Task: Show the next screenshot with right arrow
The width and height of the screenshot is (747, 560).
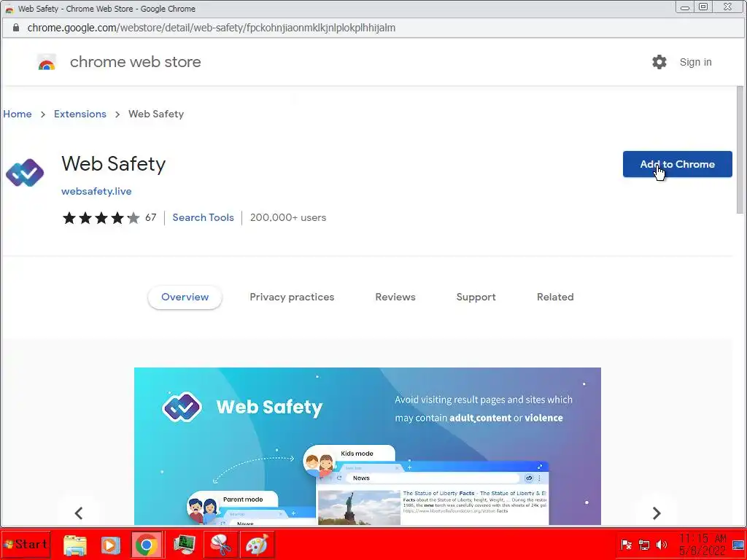Action: (x=657, y=513)
